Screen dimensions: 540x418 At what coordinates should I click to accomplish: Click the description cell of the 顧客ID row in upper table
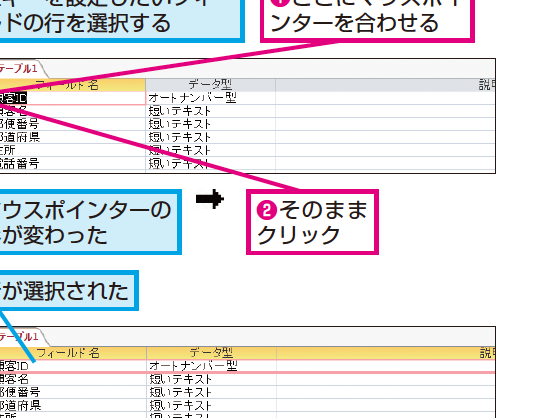(x=385, y=98)
